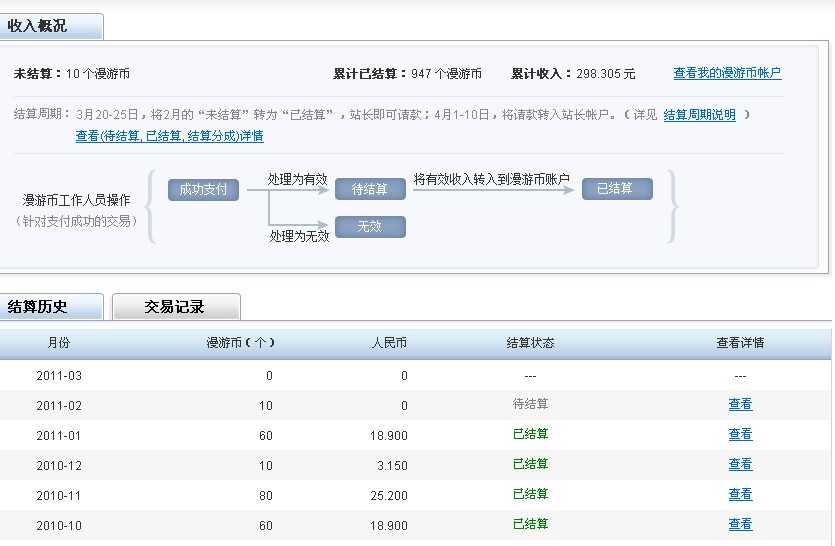Click the 结算状态 column header
This screenshot has width=835, height=546.
(x=530, y=343)
